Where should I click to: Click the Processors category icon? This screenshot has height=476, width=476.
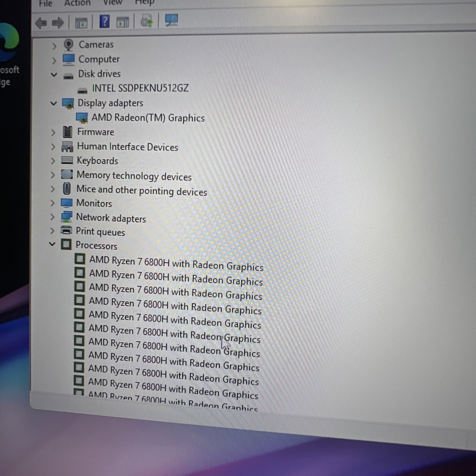coord(66,245)
